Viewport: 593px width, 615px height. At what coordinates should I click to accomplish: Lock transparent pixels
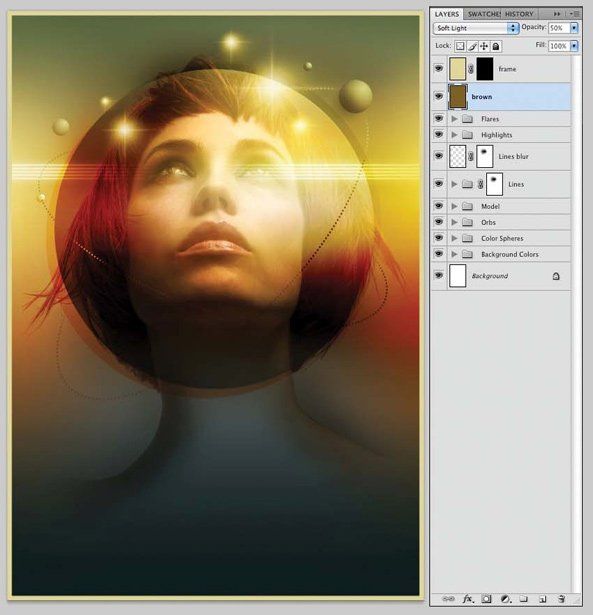tap(460, 46)
